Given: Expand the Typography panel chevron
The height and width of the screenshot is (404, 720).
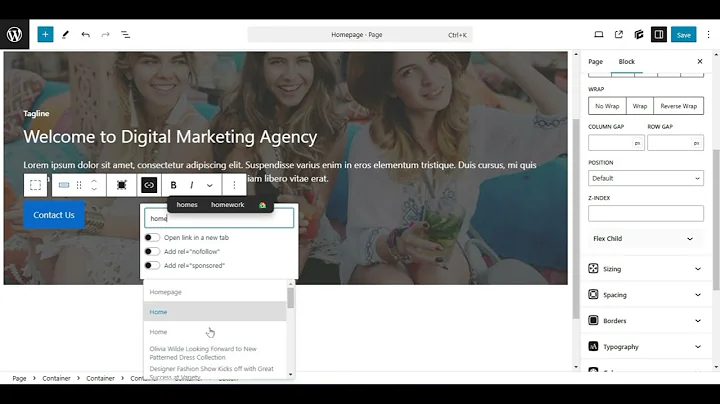Looking at the screenshot, I should pyautogui.click(x=698, y=347).
